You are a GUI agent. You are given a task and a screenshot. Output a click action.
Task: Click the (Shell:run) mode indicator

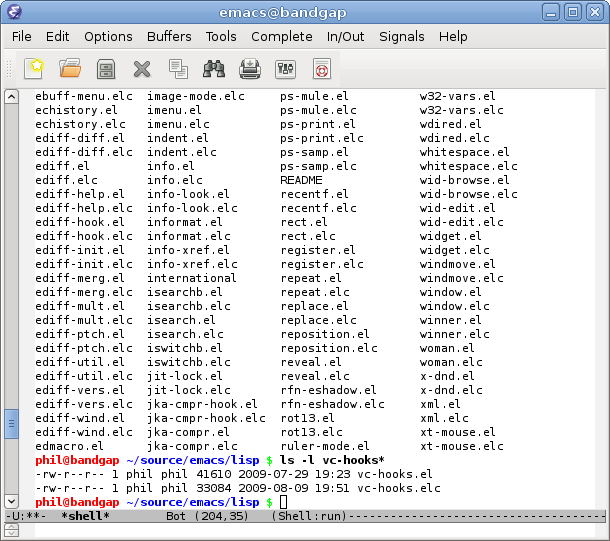pyautogui.click(x=309, y=516)
